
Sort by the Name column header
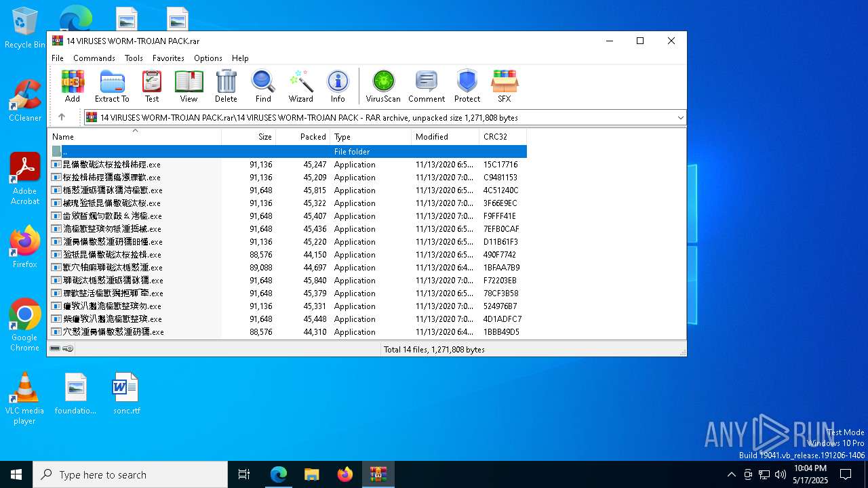tap(134, 137)
